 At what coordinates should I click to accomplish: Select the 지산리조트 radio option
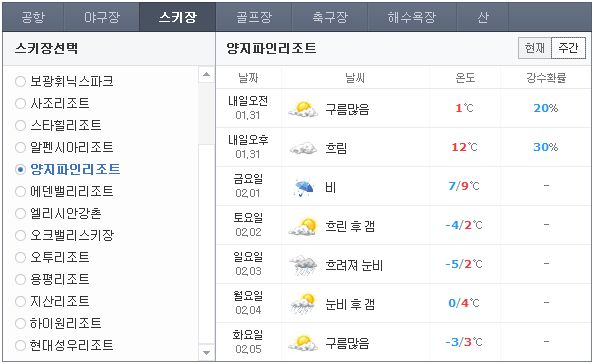[20, 301]
